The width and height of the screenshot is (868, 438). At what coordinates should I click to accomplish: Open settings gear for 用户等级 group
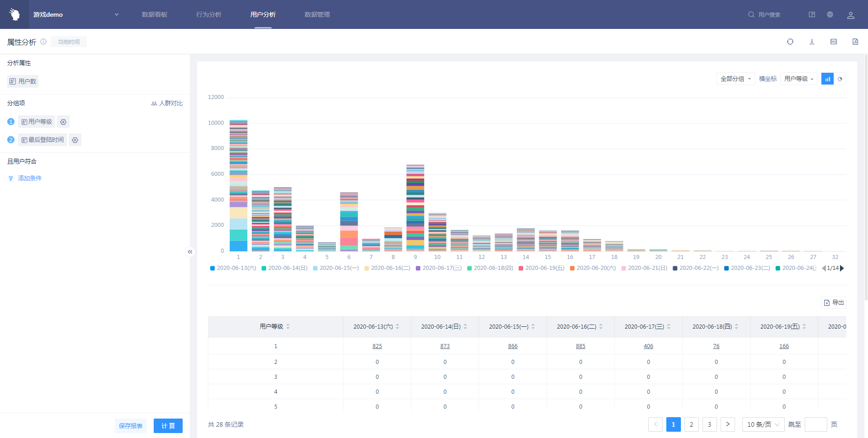(x=63, y=122)
